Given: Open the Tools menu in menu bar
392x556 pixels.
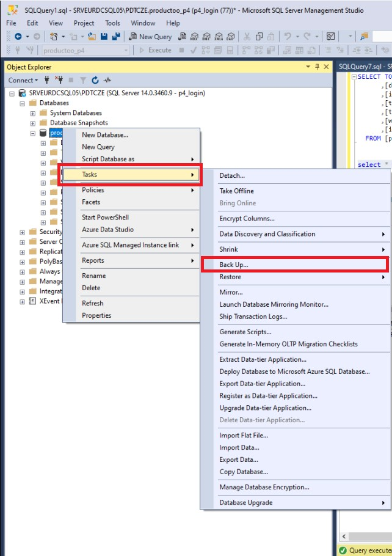Looking at the screenshot, I should [x=112, y=23].
